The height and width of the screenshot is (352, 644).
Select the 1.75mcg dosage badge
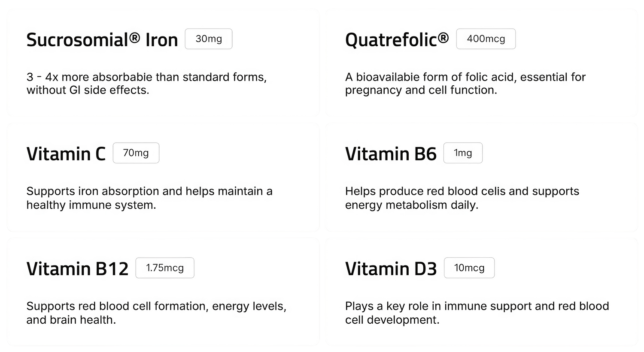coord(165,268)
